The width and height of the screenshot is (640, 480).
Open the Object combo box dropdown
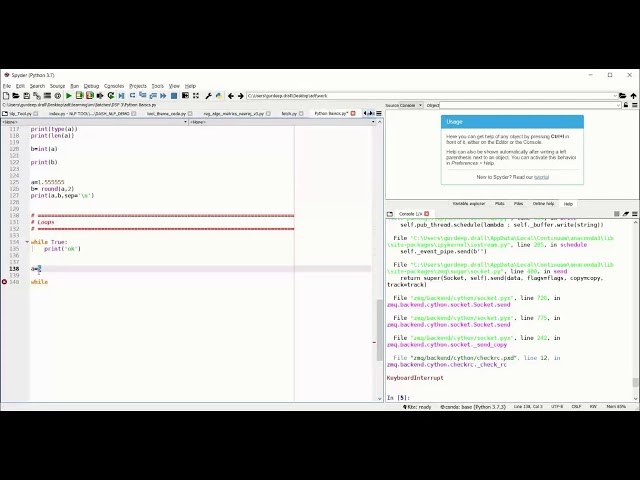618,105
